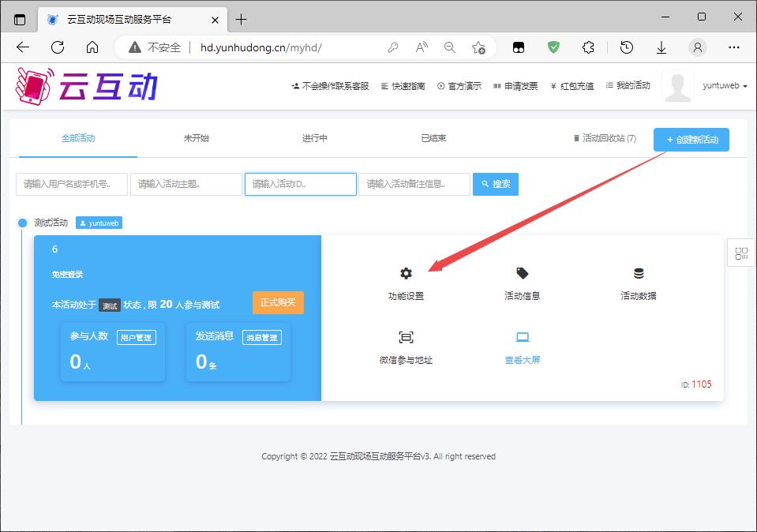Close the 云互动 browser tab
Screen dimensions: 757x532
(x=215, y=20)
